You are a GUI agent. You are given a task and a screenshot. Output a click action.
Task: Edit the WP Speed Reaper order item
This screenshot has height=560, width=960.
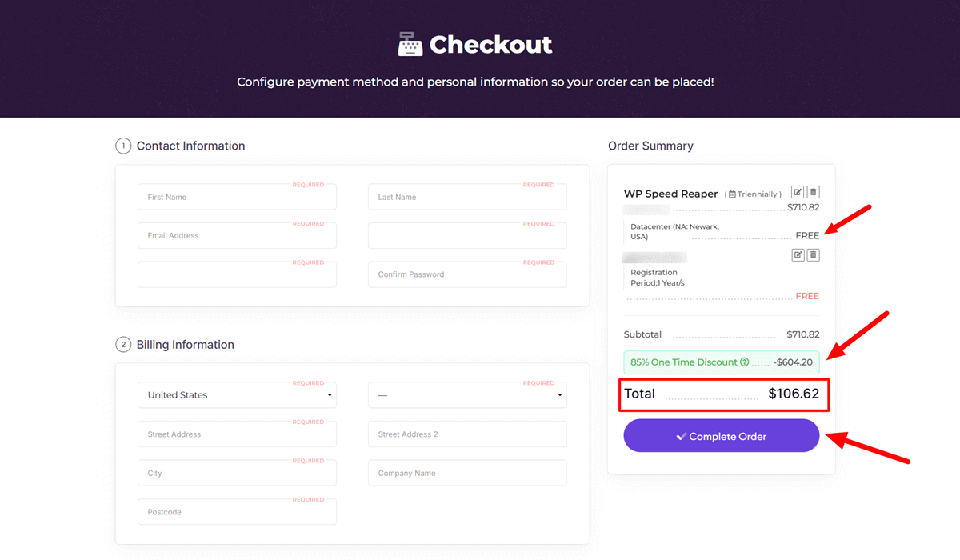click(x=798, y=192)
